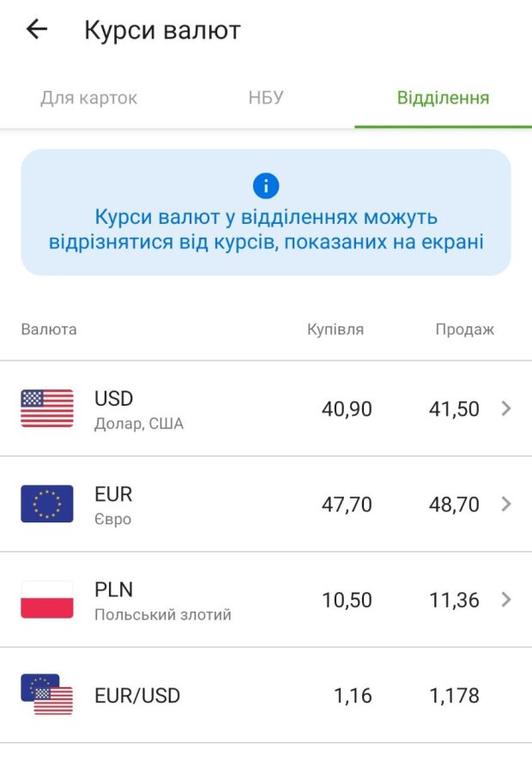Switch to the НБУ tab
The height and width of the screenshot is (766, 532).
[266, 98]
